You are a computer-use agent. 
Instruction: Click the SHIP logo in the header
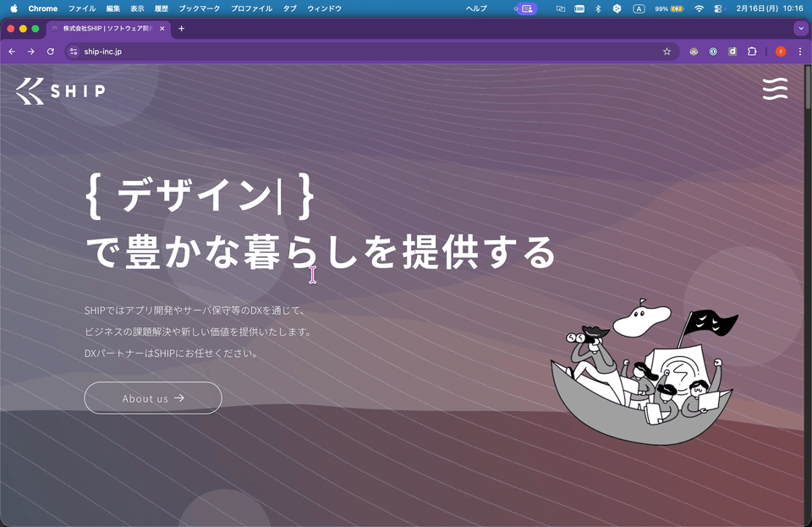click(x=58, y=90)
